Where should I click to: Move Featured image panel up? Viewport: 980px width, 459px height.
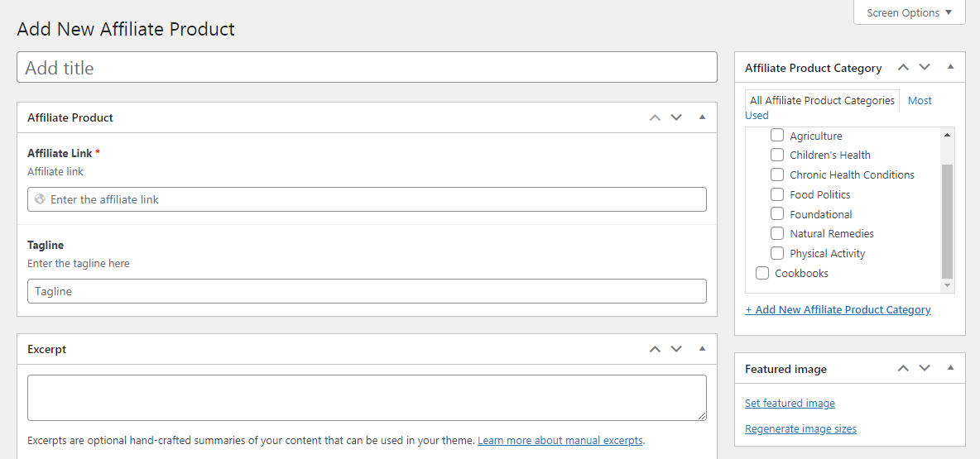[903, 369]
